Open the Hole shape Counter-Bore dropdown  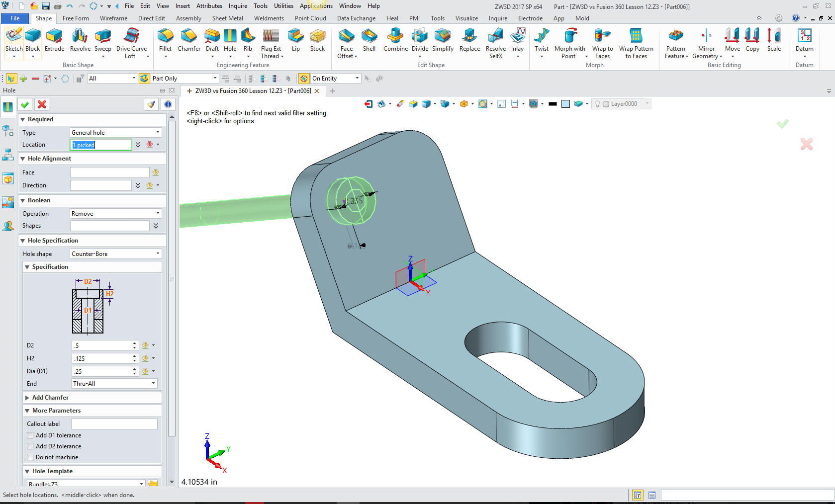coord(115,254)
